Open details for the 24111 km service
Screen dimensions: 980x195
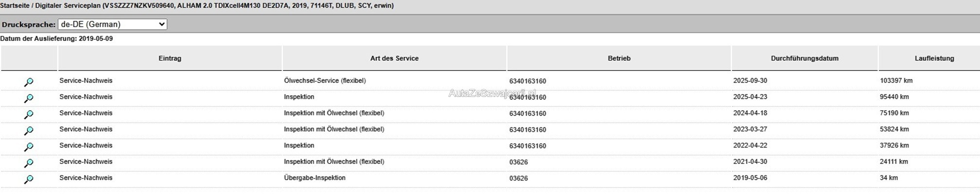tap(29, 163)
